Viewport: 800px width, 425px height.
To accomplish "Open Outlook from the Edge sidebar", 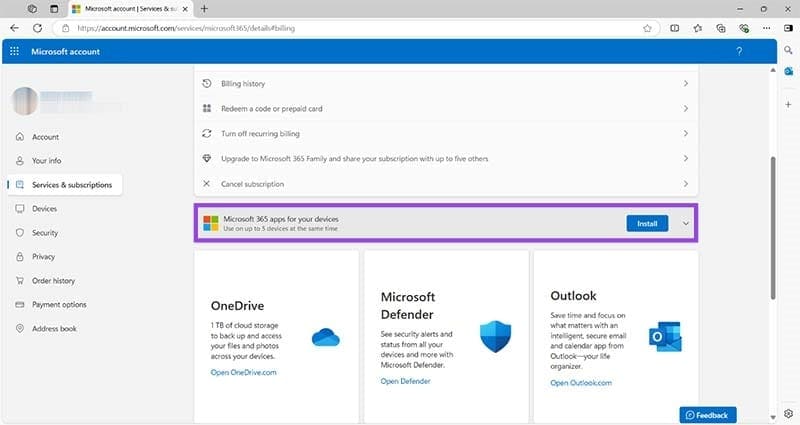I will tap(788, 71).
